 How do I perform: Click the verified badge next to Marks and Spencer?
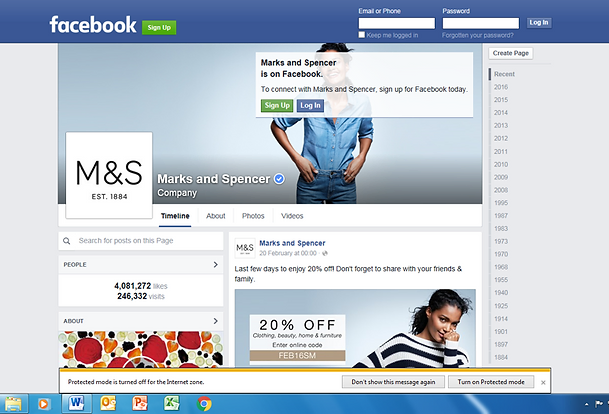pos(279,179)
